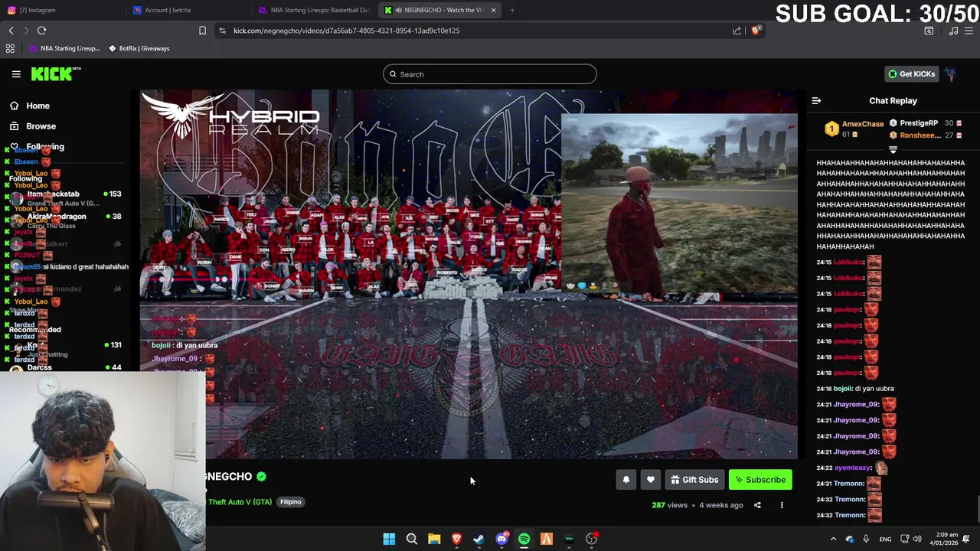Click the Ronsheee leaderboard entry
The height and width of the screenshot is (551, 980).
[925, 135]
